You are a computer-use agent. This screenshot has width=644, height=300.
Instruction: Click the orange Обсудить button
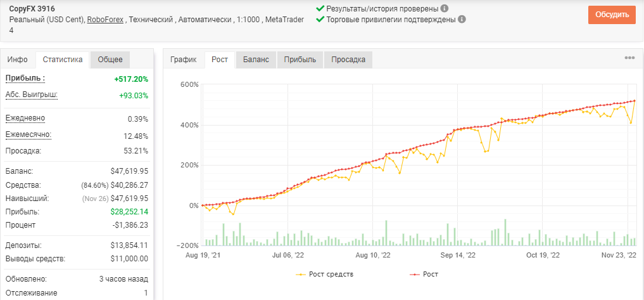(612, 15)
